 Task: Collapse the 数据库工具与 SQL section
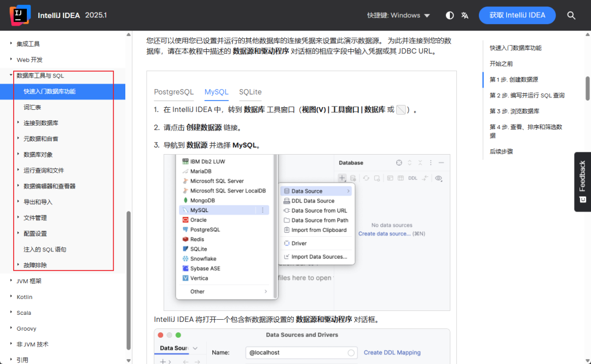[11, 75]
